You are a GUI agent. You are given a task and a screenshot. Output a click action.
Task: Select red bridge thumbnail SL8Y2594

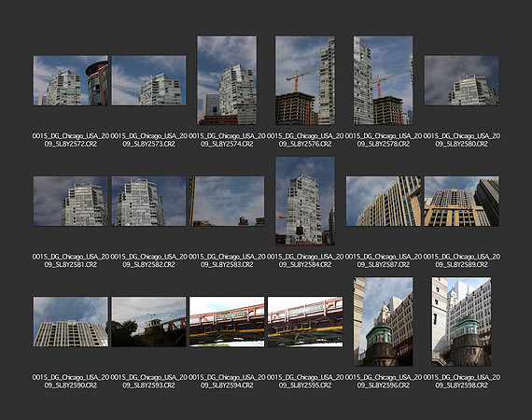(227, 322)
